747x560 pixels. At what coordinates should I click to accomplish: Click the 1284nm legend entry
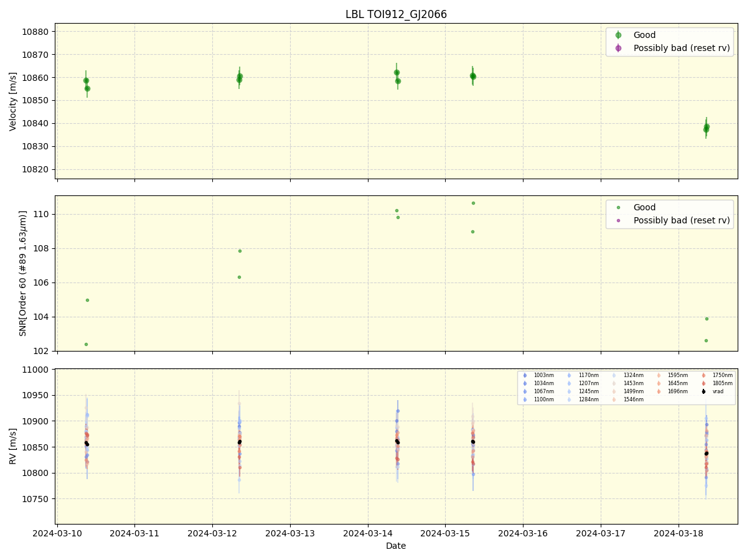pos(583,399)
